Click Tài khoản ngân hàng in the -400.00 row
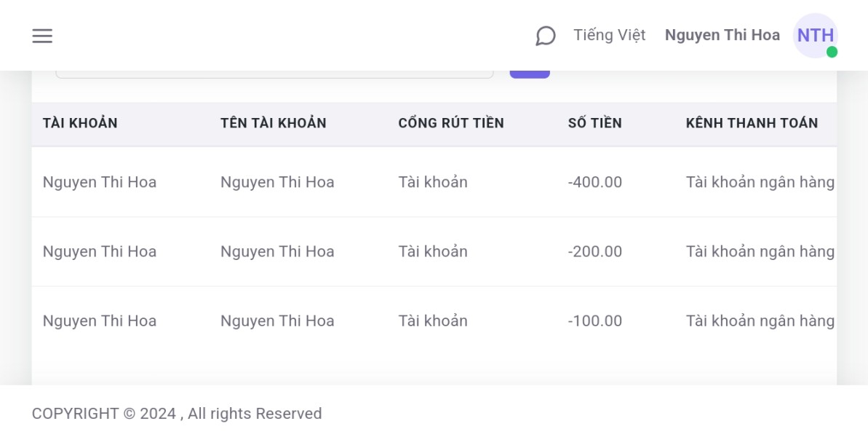868x437 pixels. pos(760,182)
